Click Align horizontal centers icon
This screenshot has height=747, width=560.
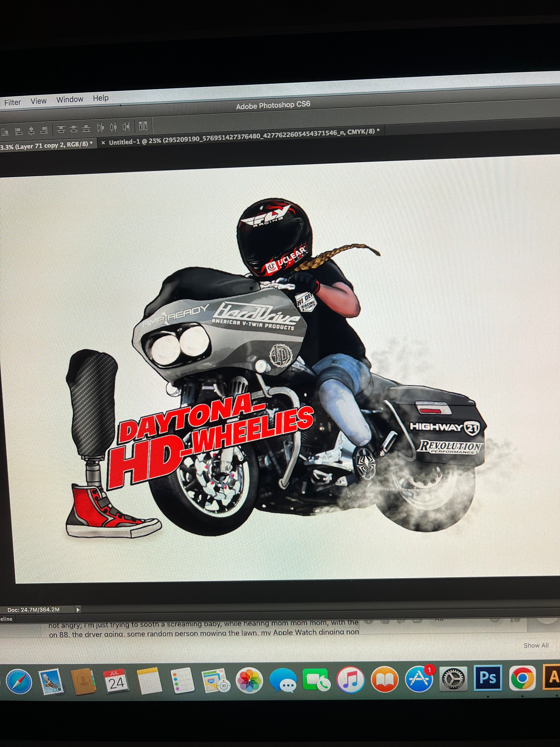click(x=31, y=130)
